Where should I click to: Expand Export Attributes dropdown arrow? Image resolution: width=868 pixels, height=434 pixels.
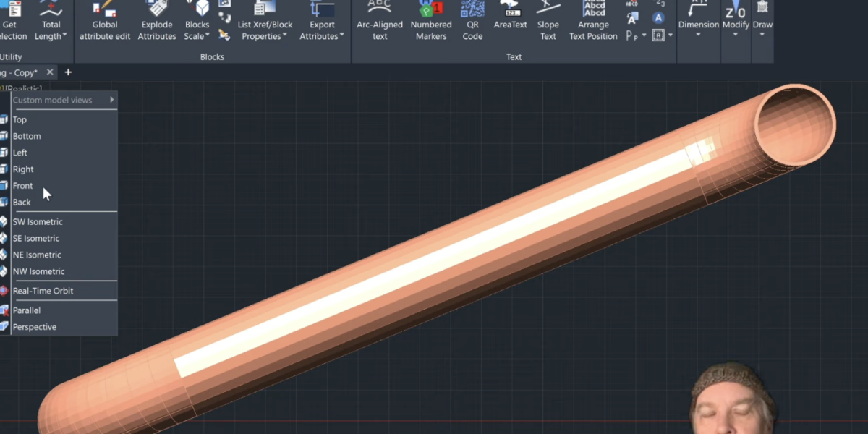pos(341,35)
